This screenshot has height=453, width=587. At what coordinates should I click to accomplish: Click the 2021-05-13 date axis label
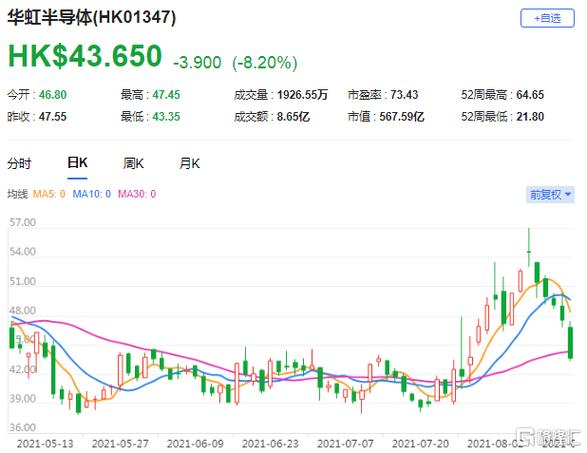45,444
